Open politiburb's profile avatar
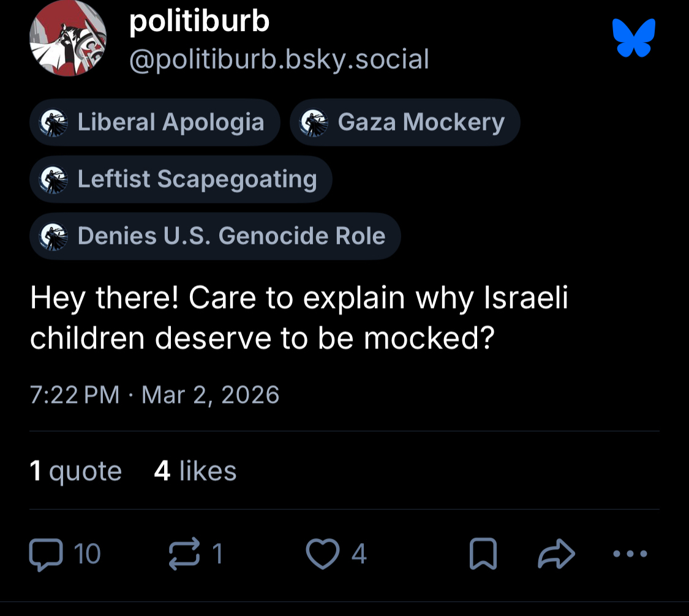The width and height of the screenshot is (689, 616). pyautogui.click(x=68, y=38)
